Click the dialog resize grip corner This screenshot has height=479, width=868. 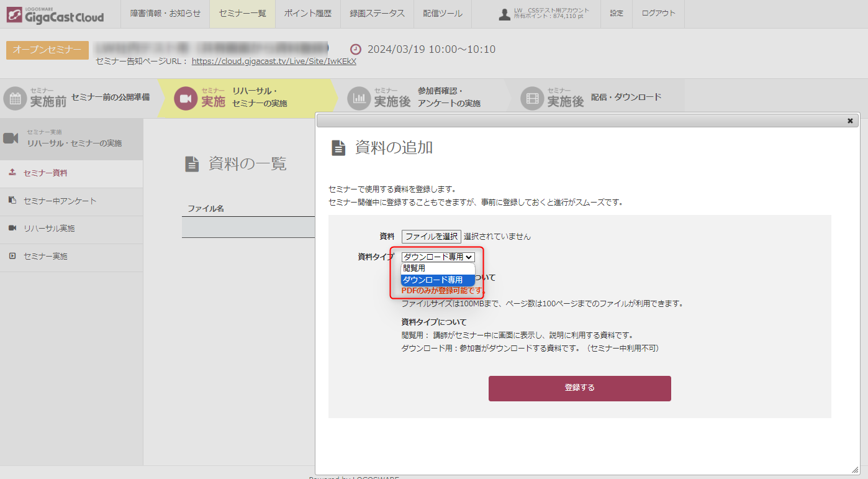pyautogui.click(x=855, y=470)
